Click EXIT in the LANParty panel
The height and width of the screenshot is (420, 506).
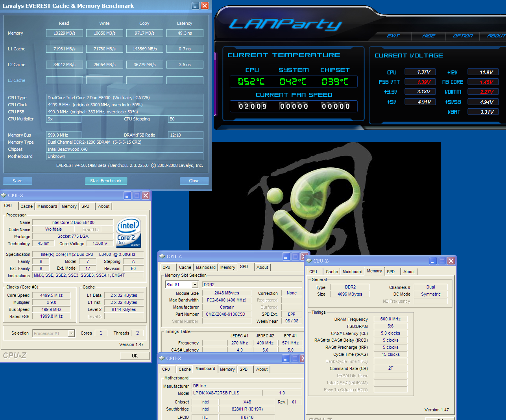[x=393, y=36]
